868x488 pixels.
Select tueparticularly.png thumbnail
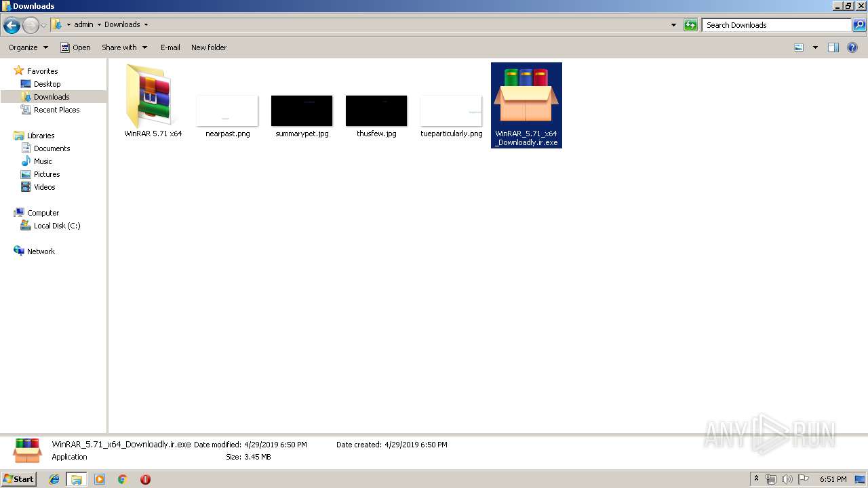[451, 110]
